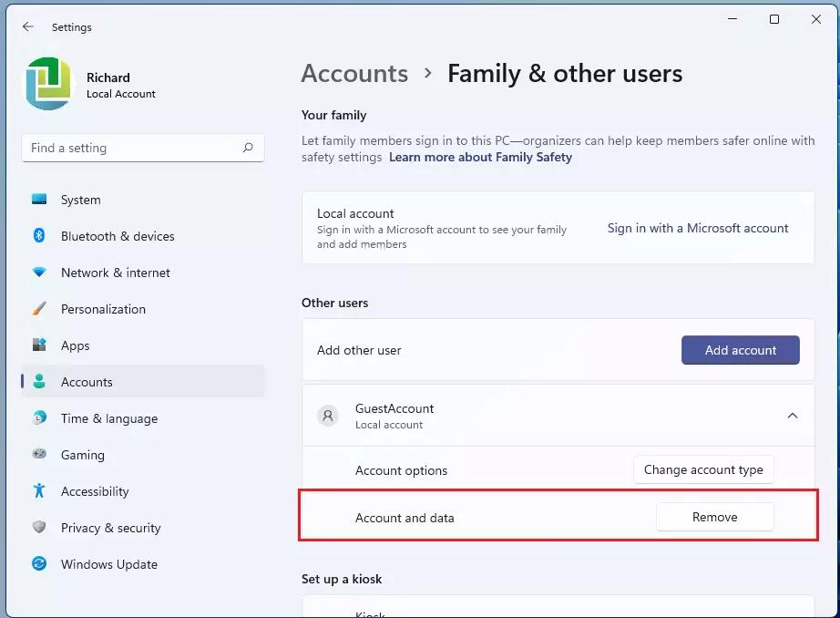
Task: Click the Apps icon in sidebar
Action: coord(39,345)
